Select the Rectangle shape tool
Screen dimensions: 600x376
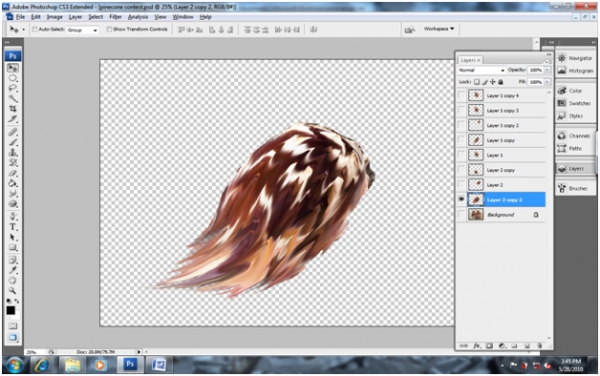pos(13,247)
